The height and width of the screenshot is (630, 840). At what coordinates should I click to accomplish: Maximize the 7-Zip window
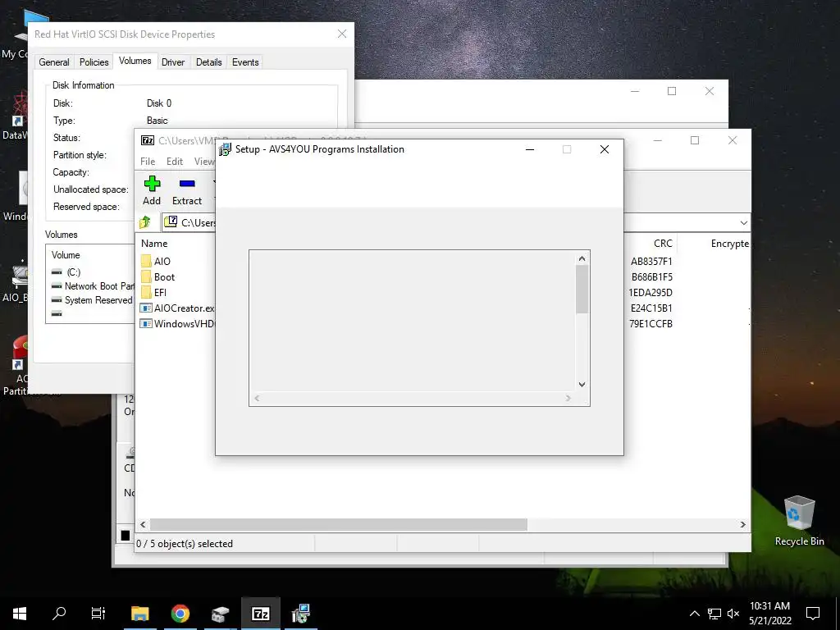pos(695,140)
